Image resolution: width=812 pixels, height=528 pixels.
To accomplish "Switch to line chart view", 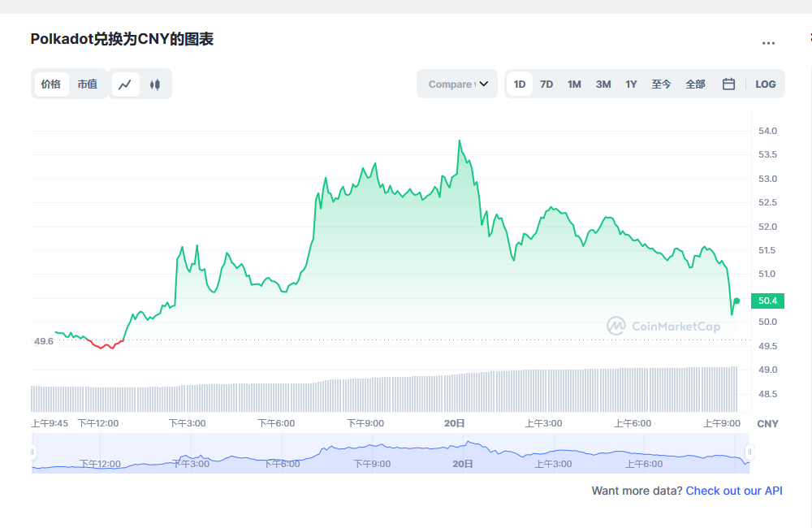I will [x=125, y=84].
